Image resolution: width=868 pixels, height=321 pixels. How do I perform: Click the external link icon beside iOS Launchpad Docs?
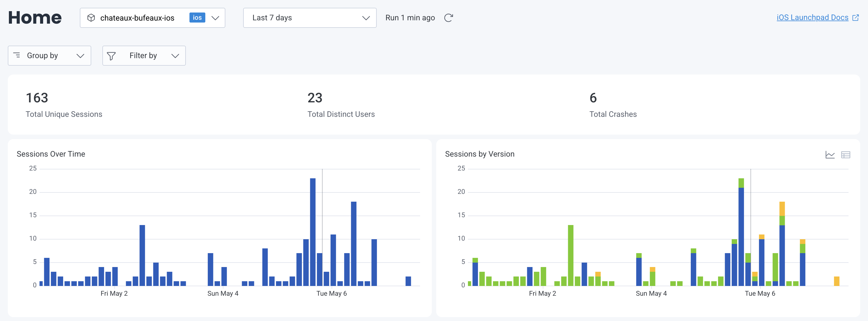click(x=855, y=18)
